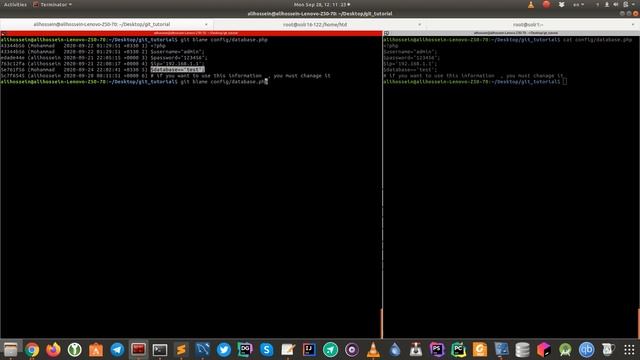Close the root@solr16-122 tab
Screen dimensions: 640x360
[x=419, y=24]
